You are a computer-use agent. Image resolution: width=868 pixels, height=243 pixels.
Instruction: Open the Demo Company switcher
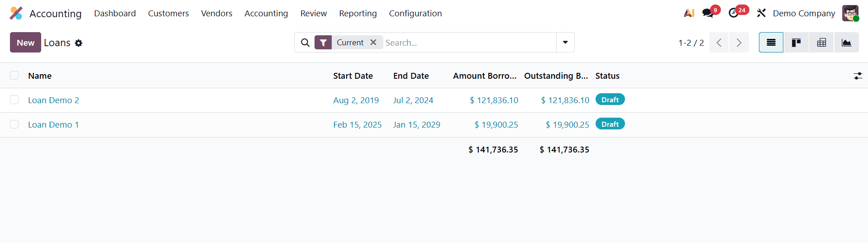pyautogui.click(x=804, y=13)
